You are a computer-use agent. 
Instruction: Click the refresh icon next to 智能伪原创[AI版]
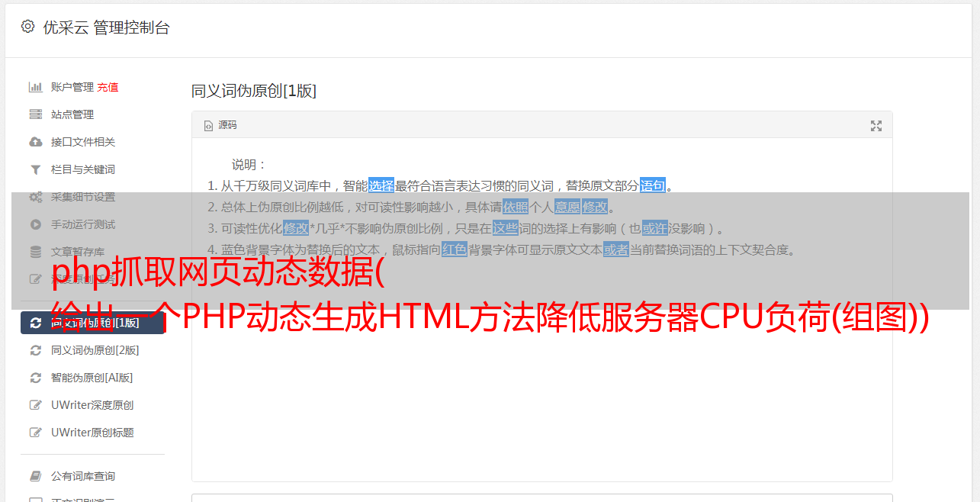[x=35, y=378]
